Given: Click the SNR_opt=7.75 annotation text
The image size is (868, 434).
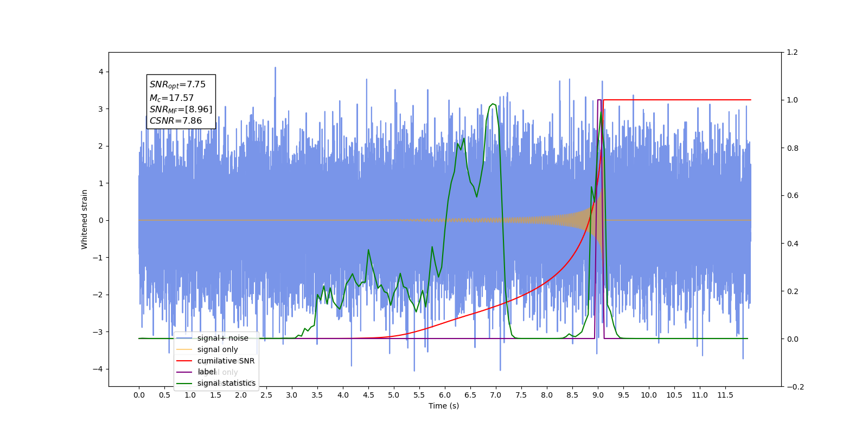Looking at the screenshot, I should [x=177, y=85].
